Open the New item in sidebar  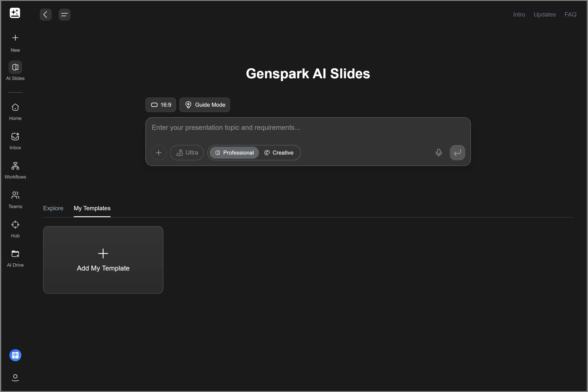(15, 42)
